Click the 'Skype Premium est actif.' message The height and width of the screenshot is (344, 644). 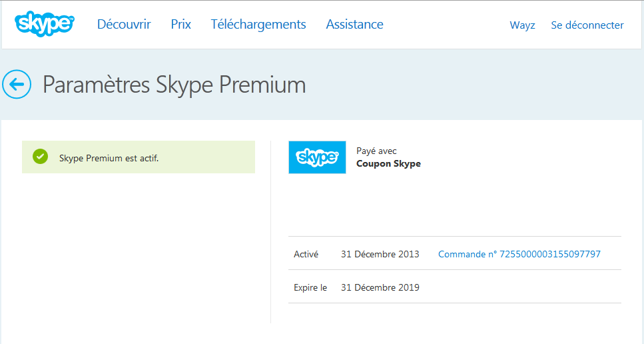pyautogui.click(x=109, y=158)
